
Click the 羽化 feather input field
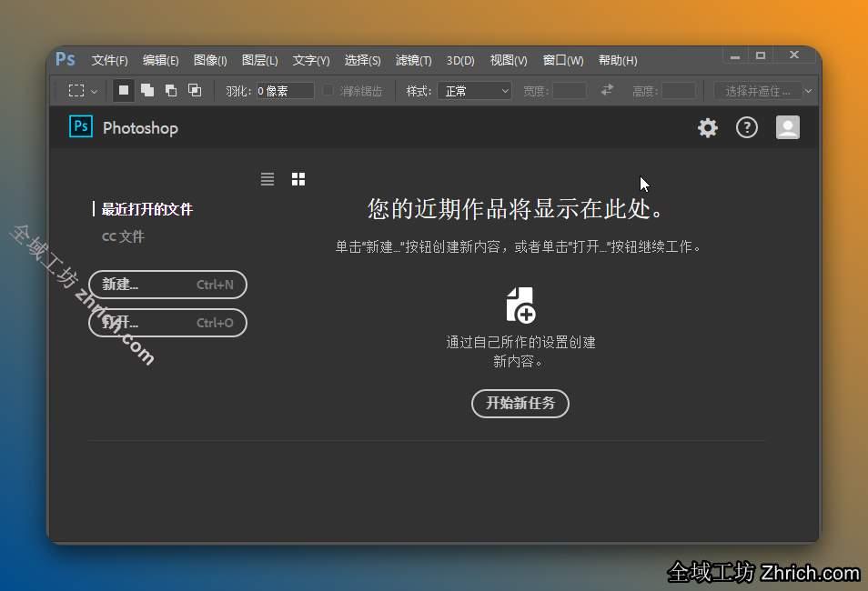point(285,91)
